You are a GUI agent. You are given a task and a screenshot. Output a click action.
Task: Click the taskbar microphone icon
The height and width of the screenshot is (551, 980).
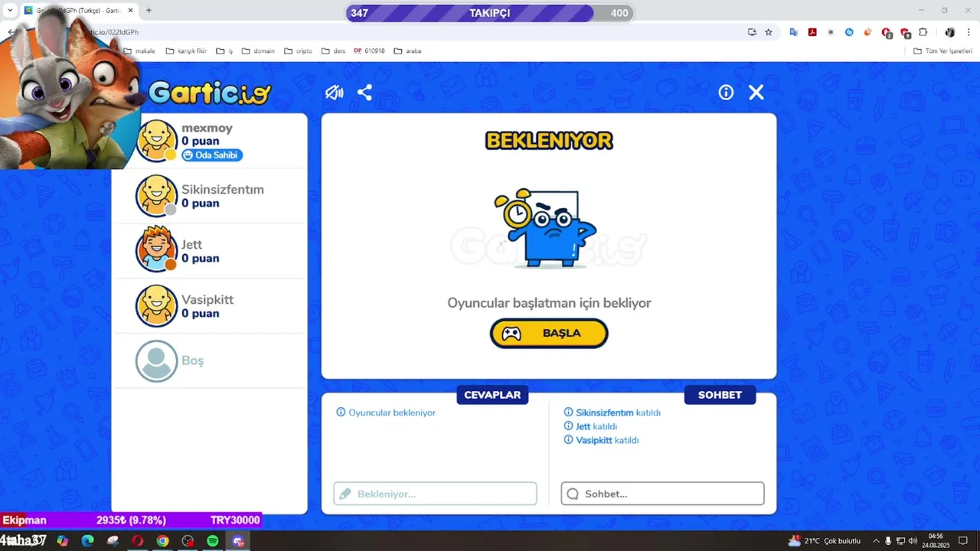pos(888,541)
